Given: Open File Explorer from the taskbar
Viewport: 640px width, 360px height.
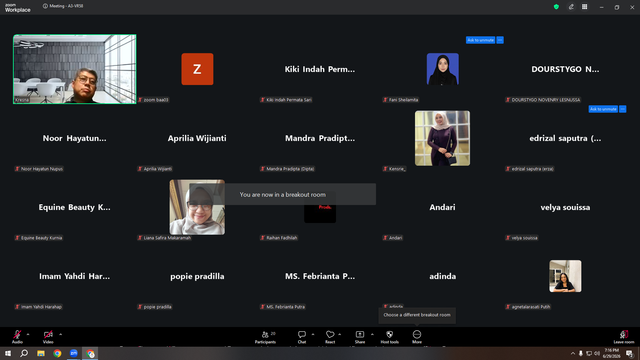Looking at the screenshot, I should coord(41,353).
